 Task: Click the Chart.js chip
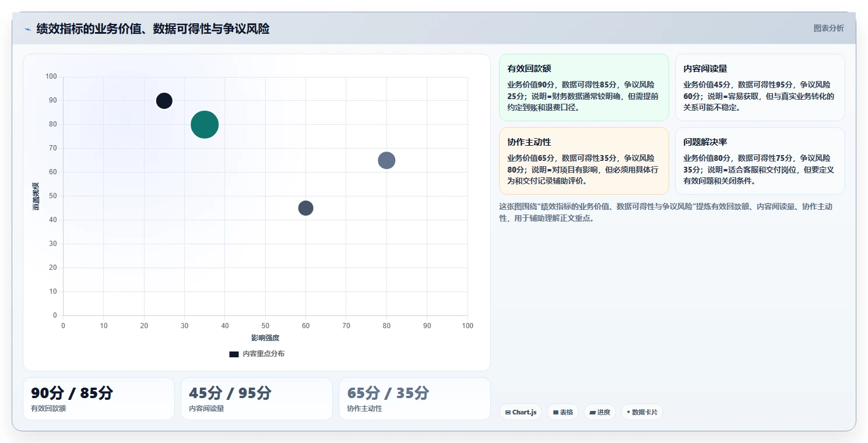tap(521, 412)
